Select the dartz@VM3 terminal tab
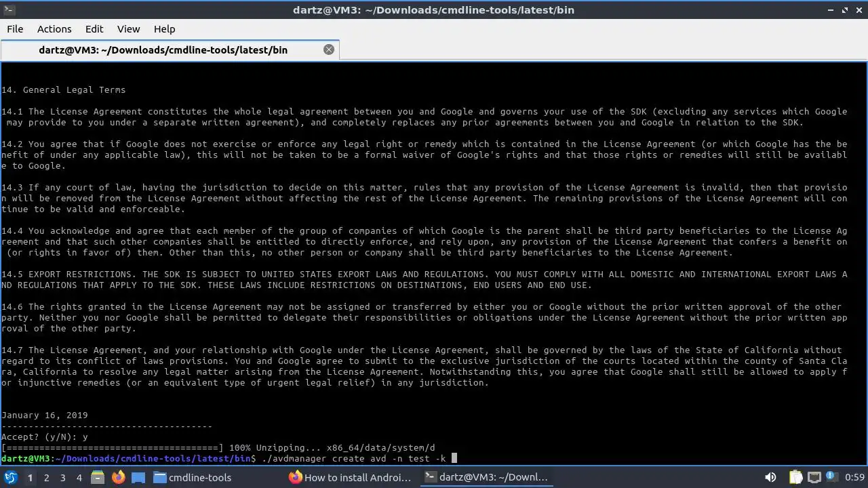868x488 pixels. click(x=170, y=50)
